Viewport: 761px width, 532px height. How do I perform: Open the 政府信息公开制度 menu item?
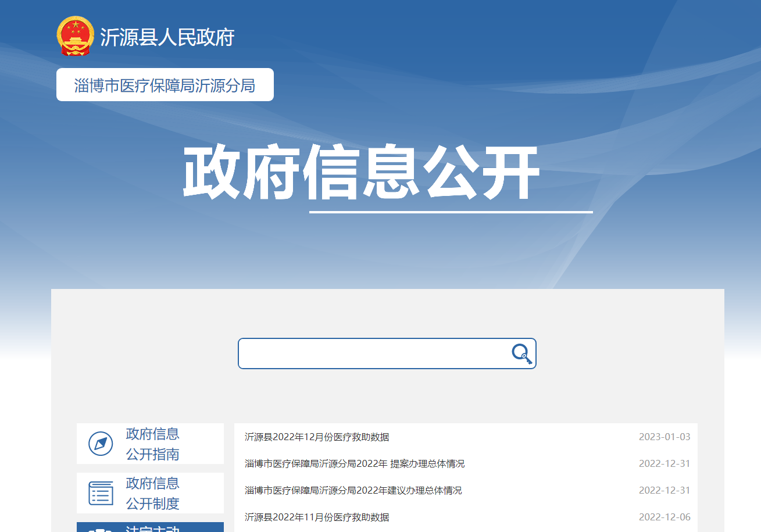152,493
